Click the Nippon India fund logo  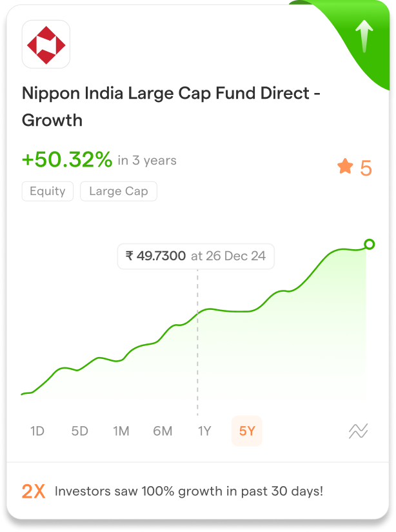click(46, 44)
